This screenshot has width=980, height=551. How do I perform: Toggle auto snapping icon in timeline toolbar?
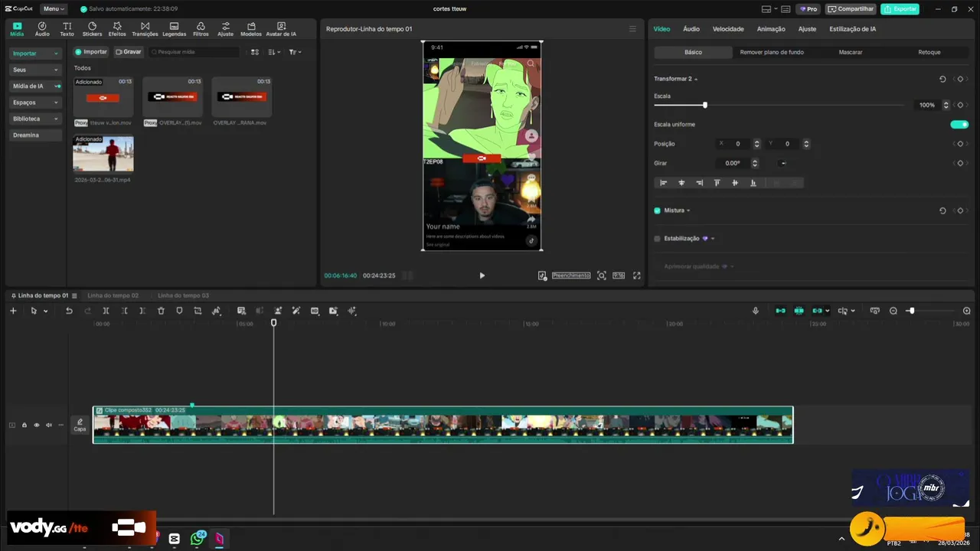click(799, 311)
